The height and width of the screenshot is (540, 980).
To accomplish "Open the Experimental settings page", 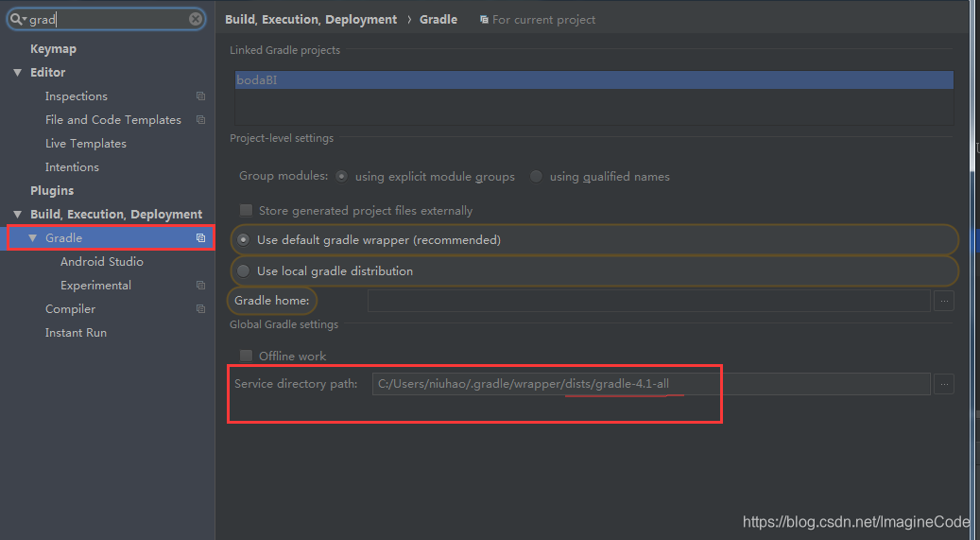I will (x=95, y=286).
